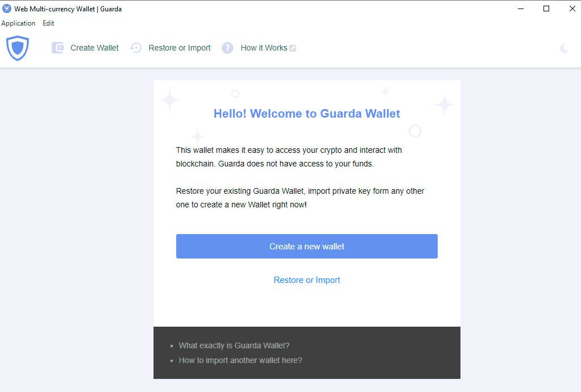
Task: Toggle dark mode with the moon icon
Action: (564, 48)
